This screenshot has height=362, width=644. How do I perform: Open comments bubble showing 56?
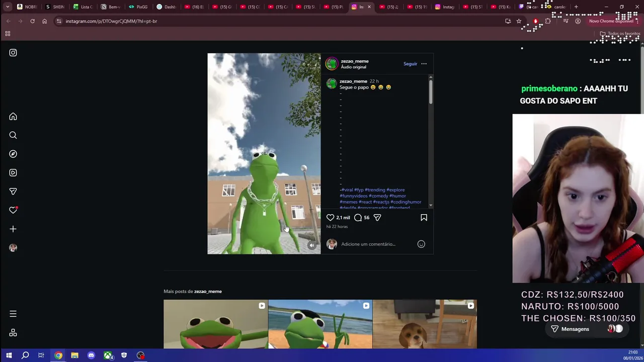[358, 218]
